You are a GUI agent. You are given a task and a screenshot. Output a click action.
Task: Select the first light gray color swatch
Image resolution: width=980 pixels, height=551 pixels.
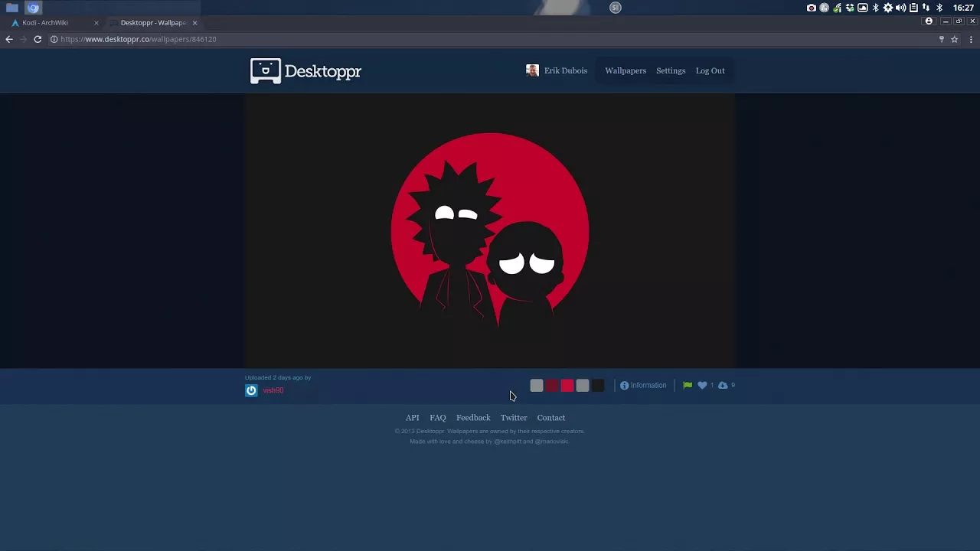click(537, 386)
